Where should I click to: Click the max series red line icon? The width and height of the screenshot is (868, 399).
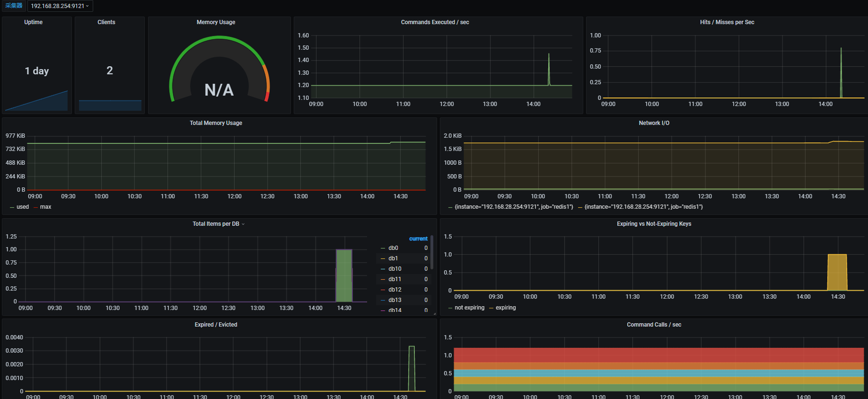click(36, 207)
